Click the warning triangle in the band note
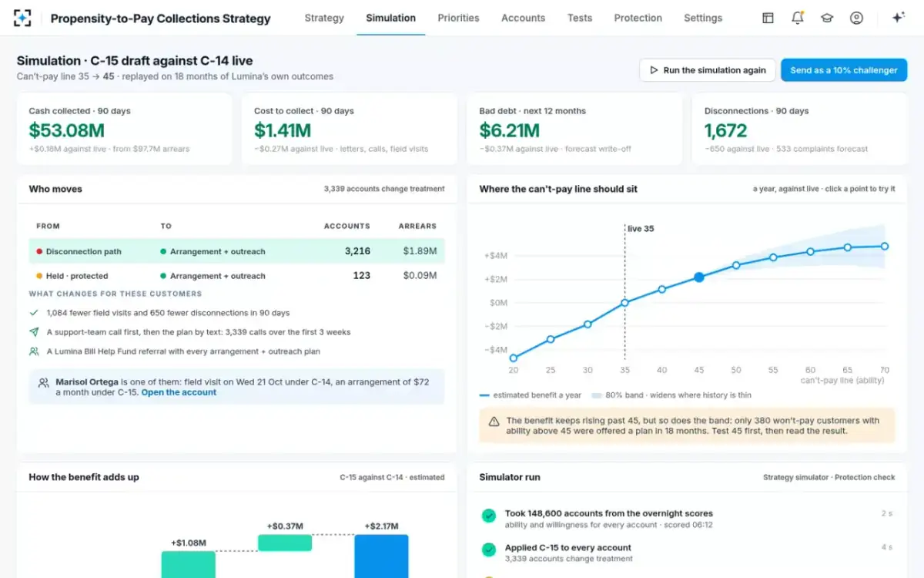This screenshot has width=924, height=578. tap(494, 421)
